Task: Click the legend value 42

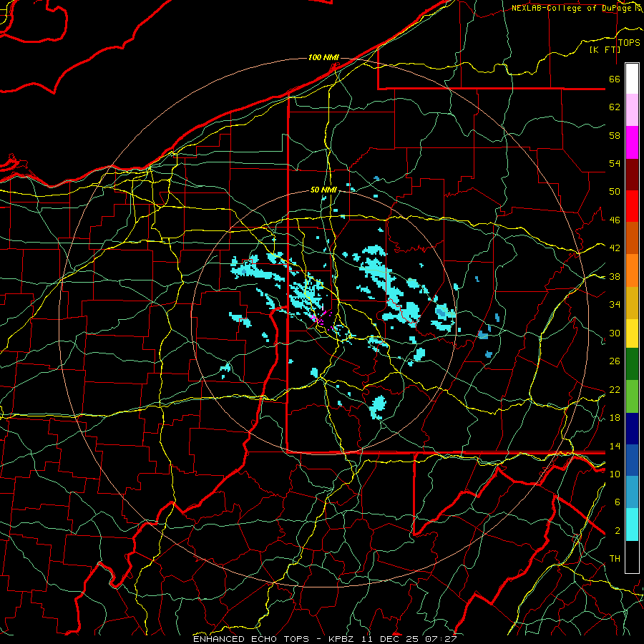Action: coord(615,248)
